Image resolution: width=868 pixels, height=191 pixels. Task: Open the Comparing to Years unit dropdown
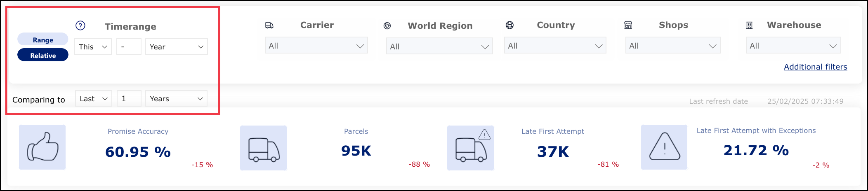(176, 99)
